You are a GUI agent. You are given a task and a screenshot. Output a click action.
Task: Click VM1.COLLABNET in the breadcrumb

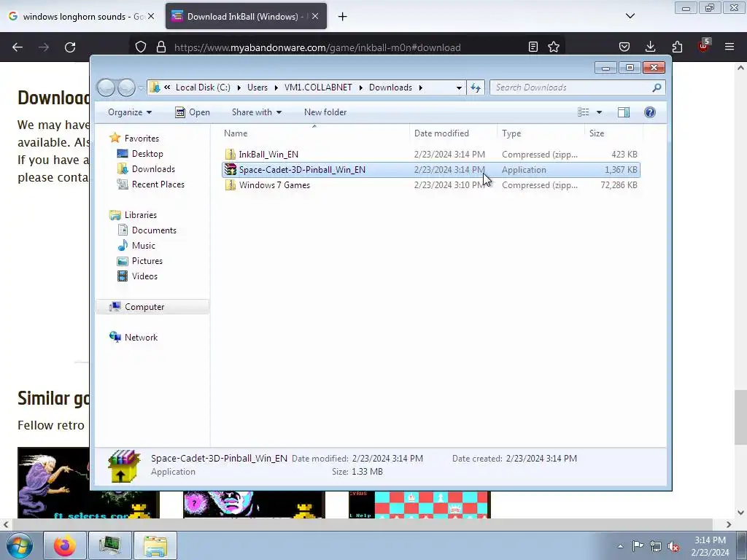(318, 87)
